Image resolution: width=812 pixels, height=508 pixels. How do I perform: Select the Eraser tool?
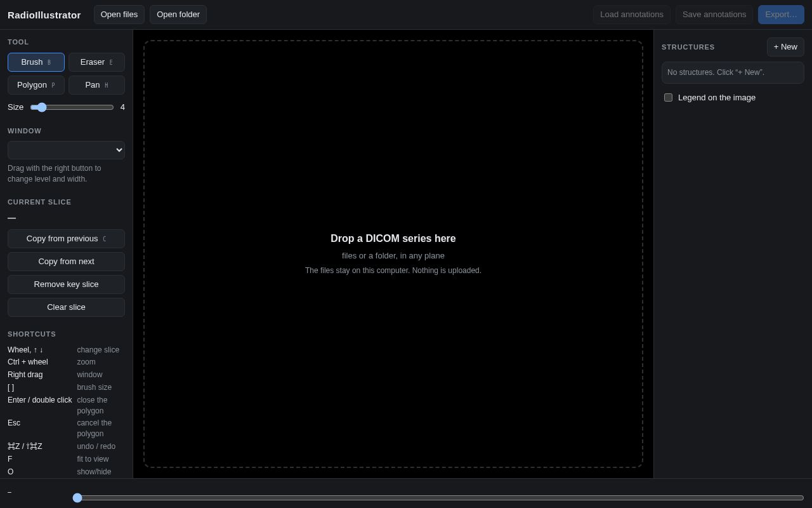pyautogui.click(x=96, y=62)
